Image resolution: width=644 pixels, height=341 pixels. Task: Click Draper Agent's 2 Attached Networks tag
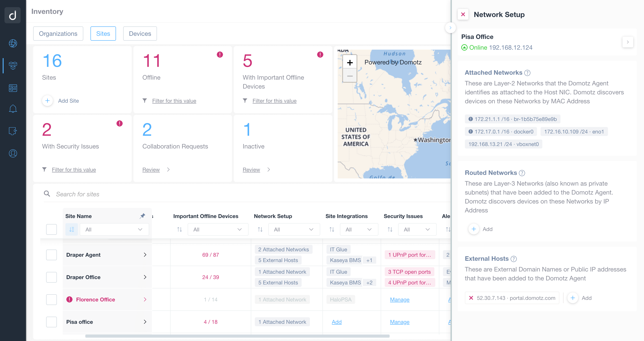click(x=283, y=249)
